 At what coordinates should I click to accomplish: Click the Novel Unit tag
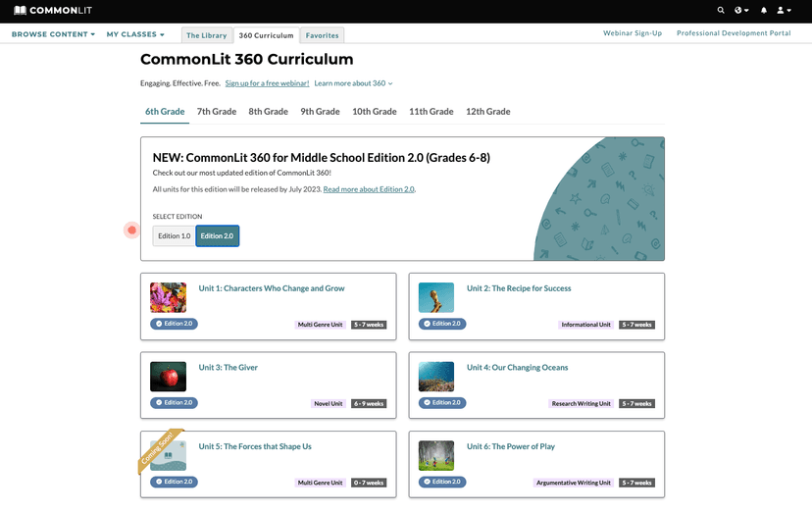[329, 404]
